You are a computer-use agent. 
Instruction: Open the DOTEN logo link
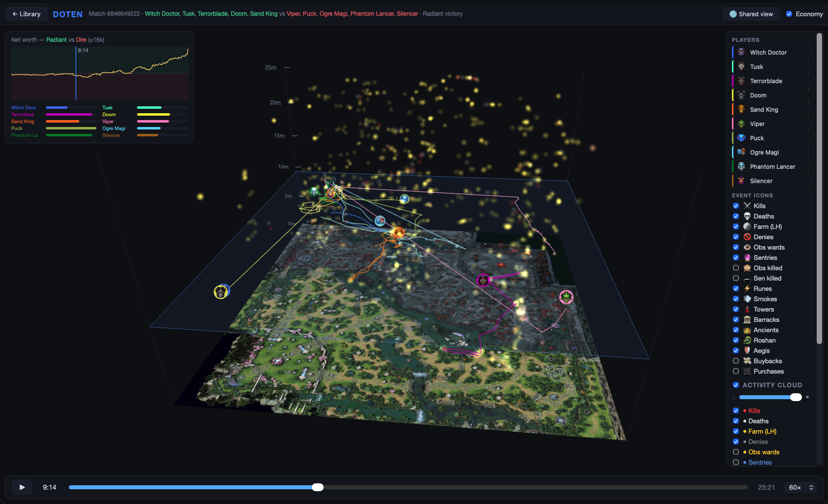[x=67, y=14]
